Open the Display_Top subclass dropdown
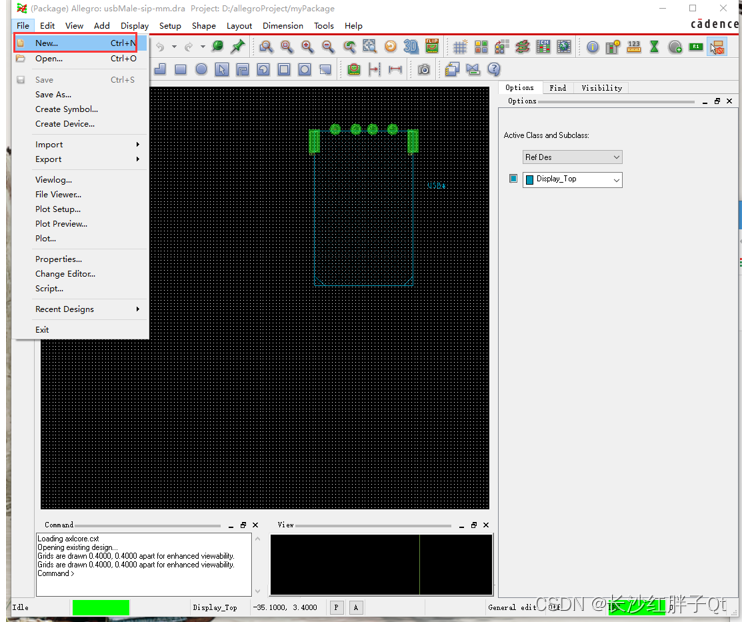 pyautogui.click(x=573, y=180)
